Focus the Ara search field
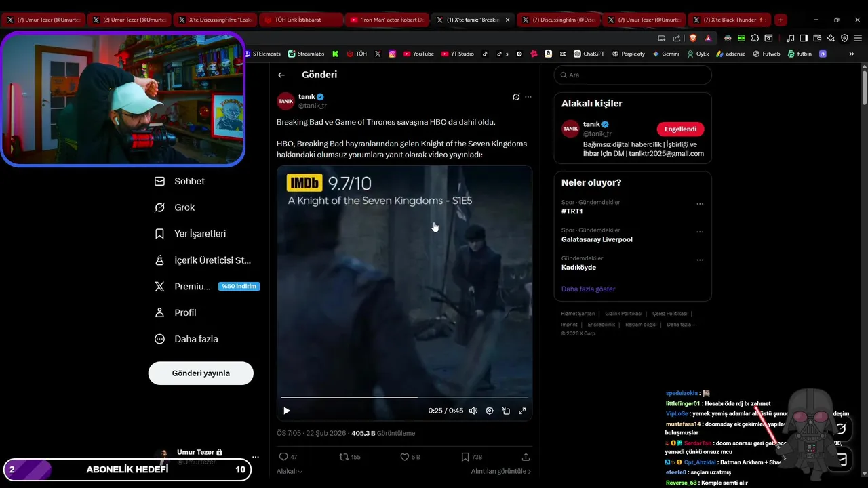This screenshot has height=488, width=868. tap(633, 75)
